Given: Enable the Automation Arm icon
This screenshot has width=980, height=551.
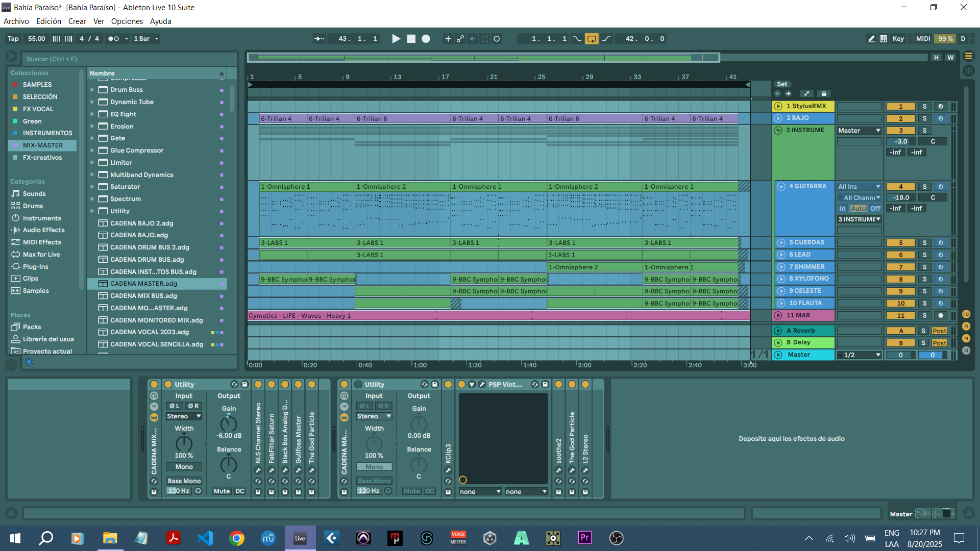Looking at the screenshot, I should 460,39.
